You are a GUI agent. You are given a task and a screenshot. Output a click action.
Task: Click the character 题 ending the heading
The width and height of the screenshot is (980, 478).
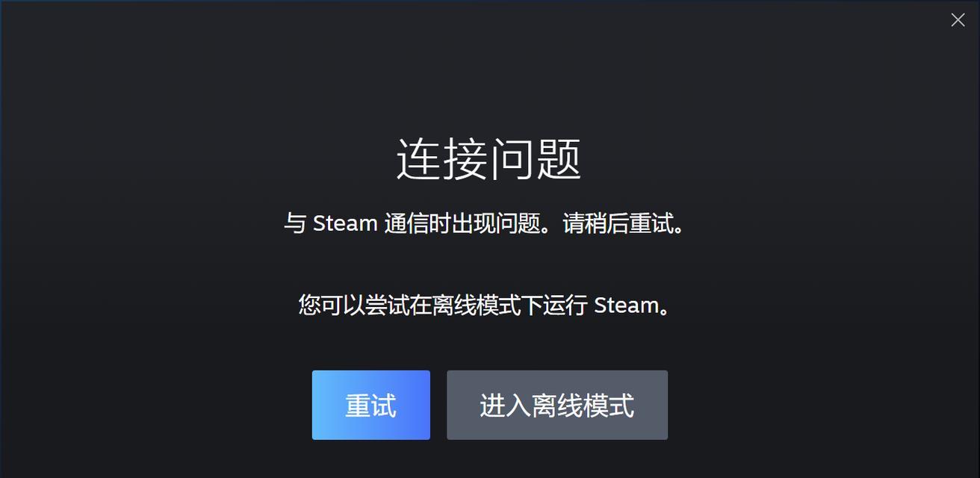pos(559,159)
